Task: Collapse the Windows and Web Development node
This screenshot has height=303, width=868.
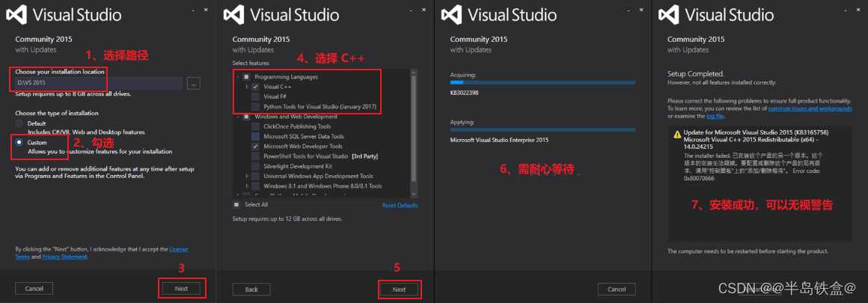Action: [237, 116]
